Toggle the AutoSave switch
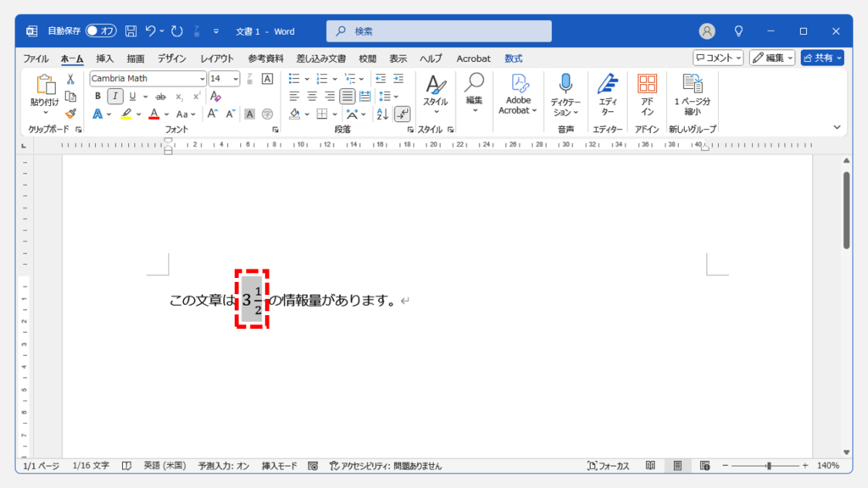 pyautogui.click(x=101, y=31)
